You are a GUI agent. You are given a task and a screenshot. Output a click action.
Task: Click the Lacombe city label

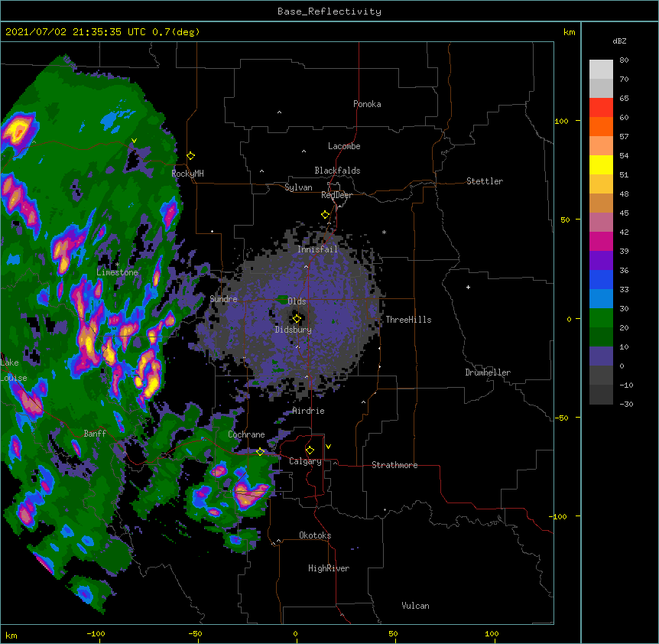[344, 146]
